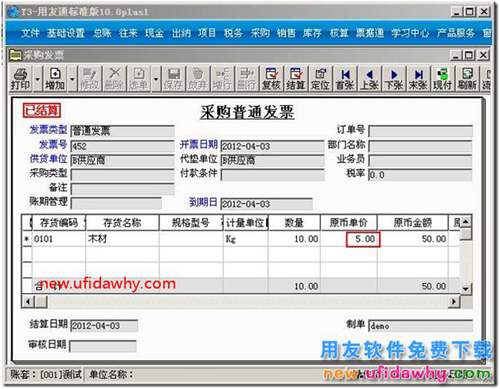Open the 总账 menu

102,33
